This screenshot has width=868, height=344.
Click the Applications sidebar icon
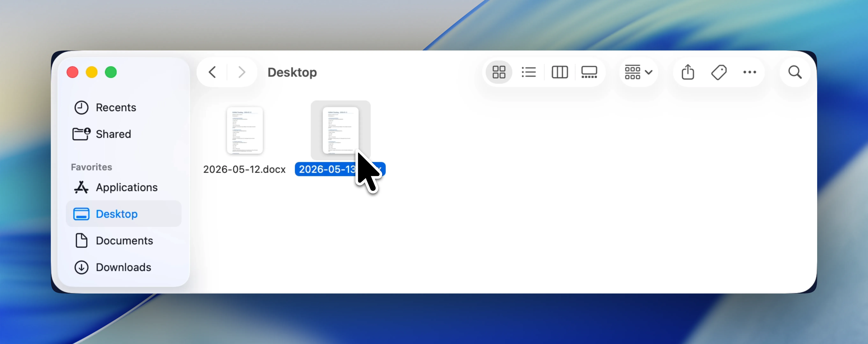coord(81,187)
